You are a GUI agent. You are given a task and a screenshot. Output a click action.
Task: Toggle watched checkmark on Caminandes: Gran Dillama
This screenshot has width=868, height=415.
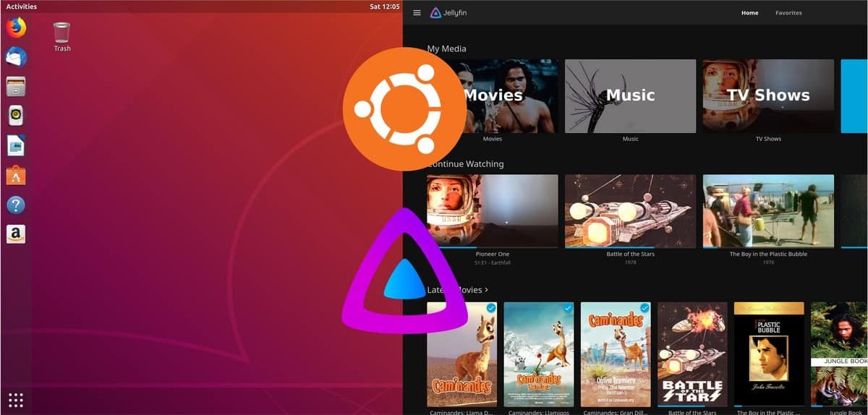coord(644,308)
